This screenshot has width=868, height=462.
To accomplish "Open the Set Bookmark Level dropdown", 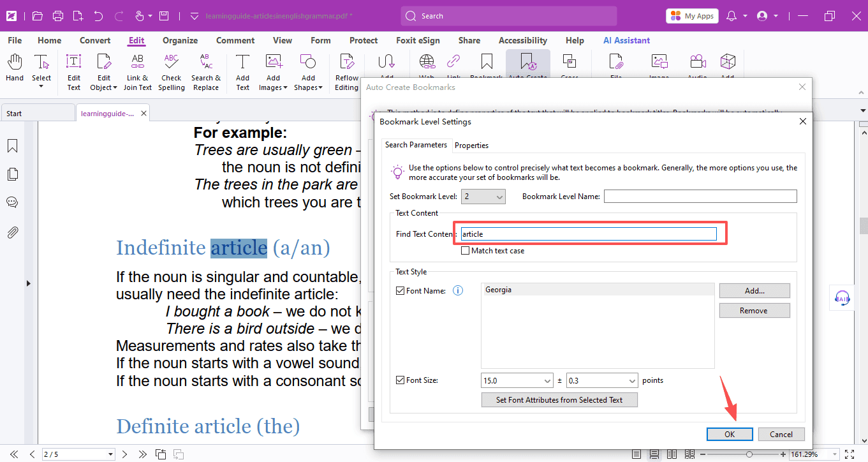I will coord(483,197).
